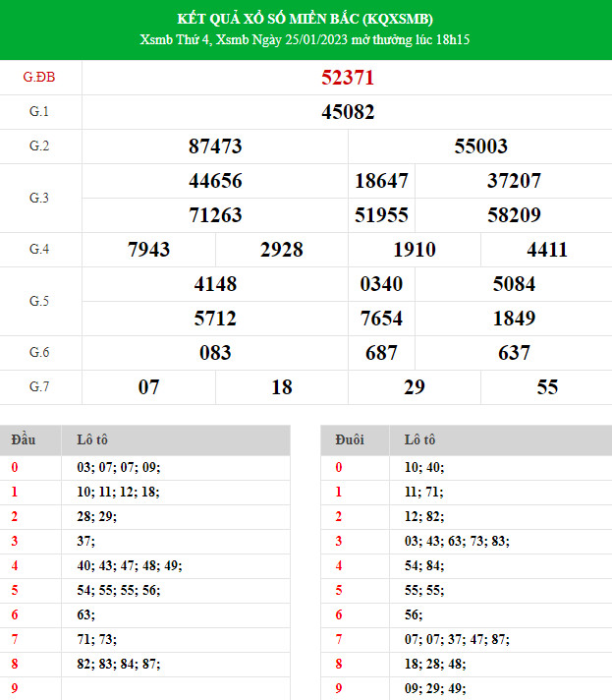Select the G.7 row label
The image size is (612, 700).
(x=39, y=386)
